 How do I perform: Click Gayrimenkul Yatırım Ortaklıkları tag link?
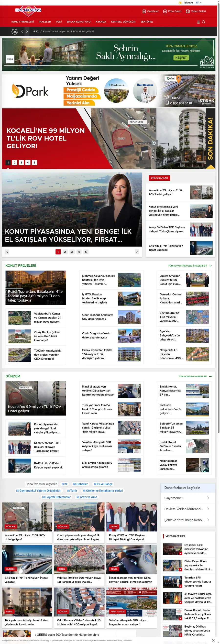tap(39, 491)
